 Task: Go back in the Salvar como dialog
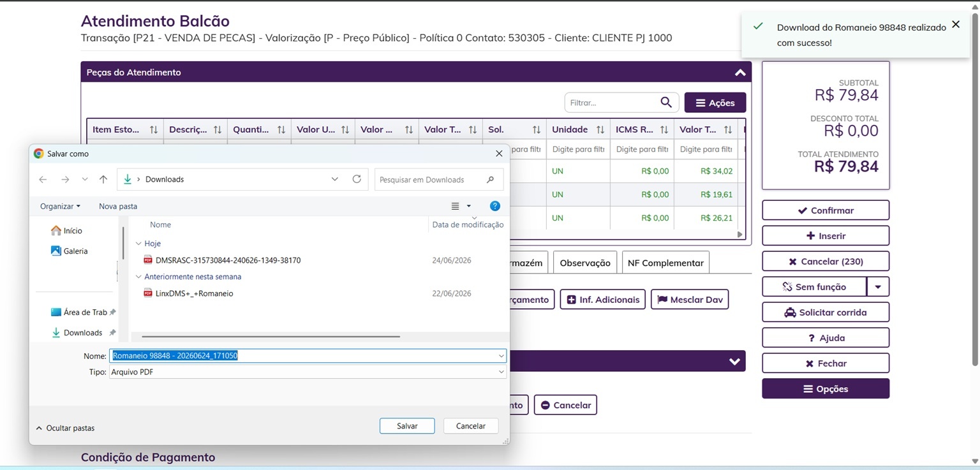(43, 180)
